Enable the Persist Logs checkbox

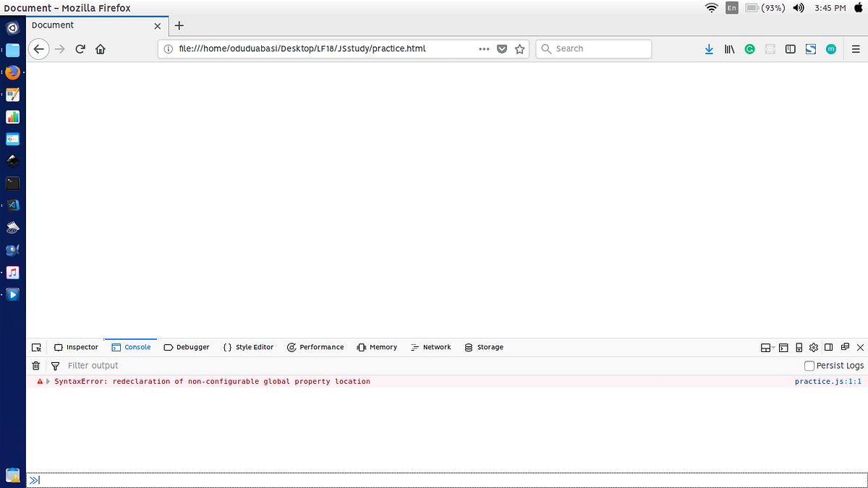(x=809, y=365)
